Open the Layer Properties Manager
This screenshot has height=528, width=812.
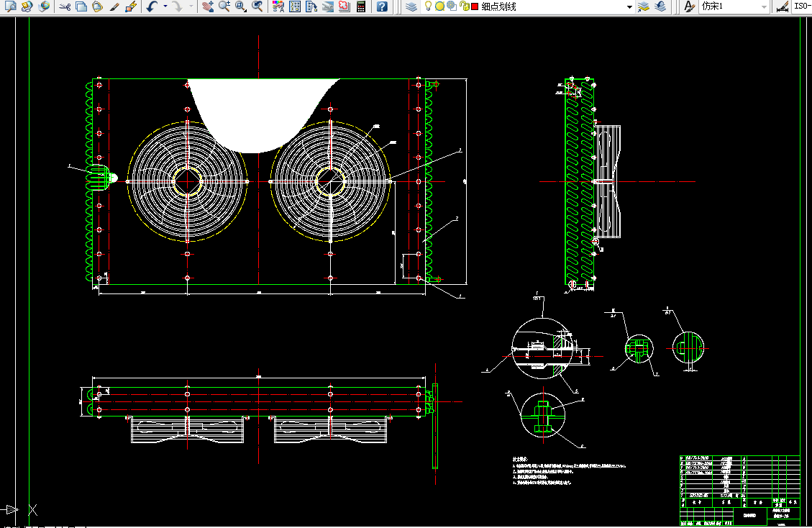411,6
